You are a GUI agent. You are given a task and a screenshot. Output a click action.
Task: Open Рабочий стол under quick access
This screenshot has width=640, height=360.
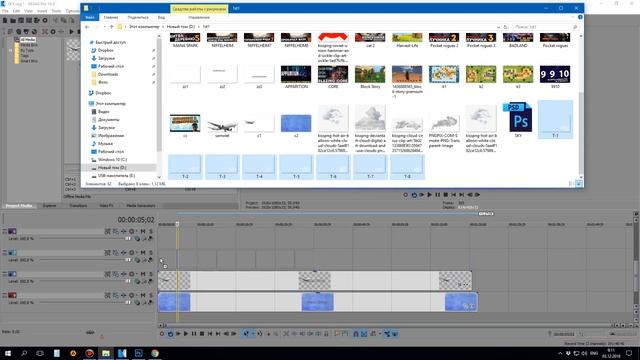pyautogui.click(x=111, y=66)
